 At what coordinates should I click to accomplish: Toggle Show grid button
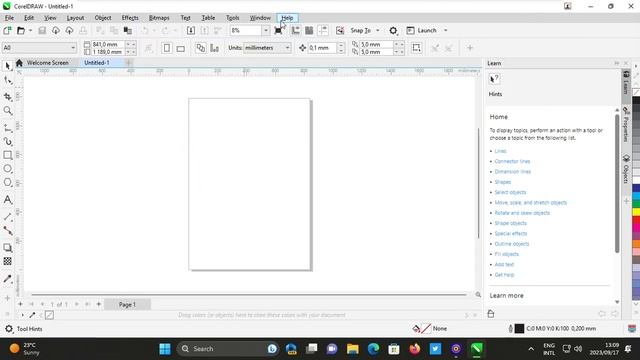click(x=309, y=31)
